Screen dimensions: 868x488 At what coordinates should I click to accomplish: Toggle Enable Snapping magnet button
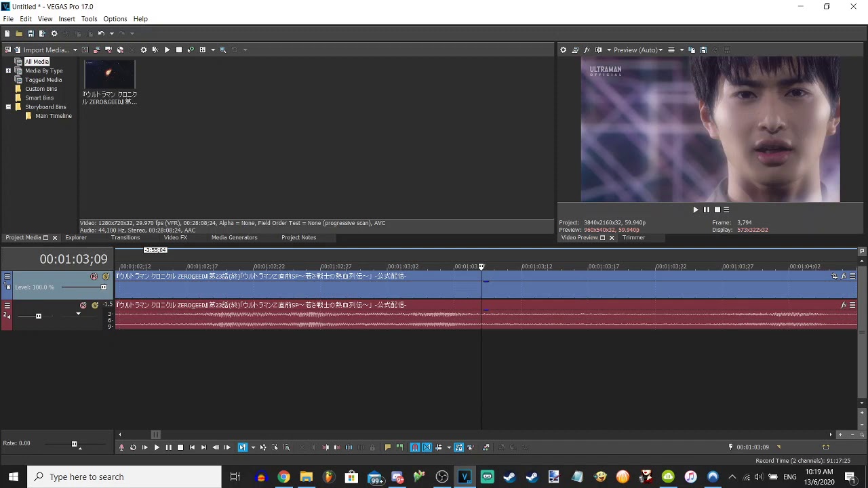click(416, 447)
